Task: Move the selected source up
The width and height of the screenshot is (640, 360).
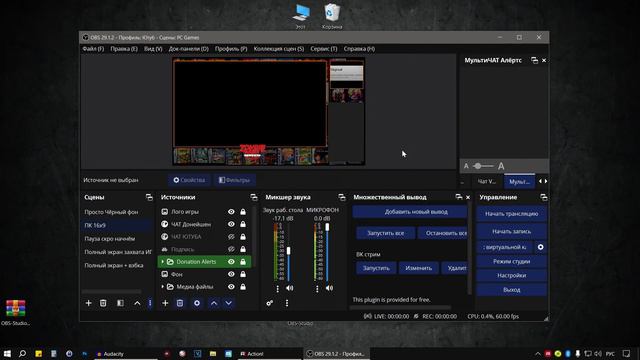Action: [214, 303]
